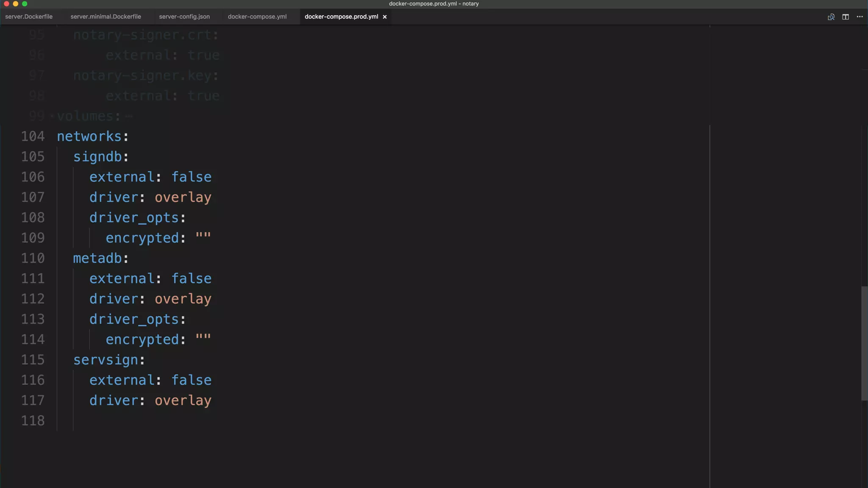Viewport: 868px width, 488px height.
Task: Click the vertical scrollbar thumb
Action: coord(864,343)
